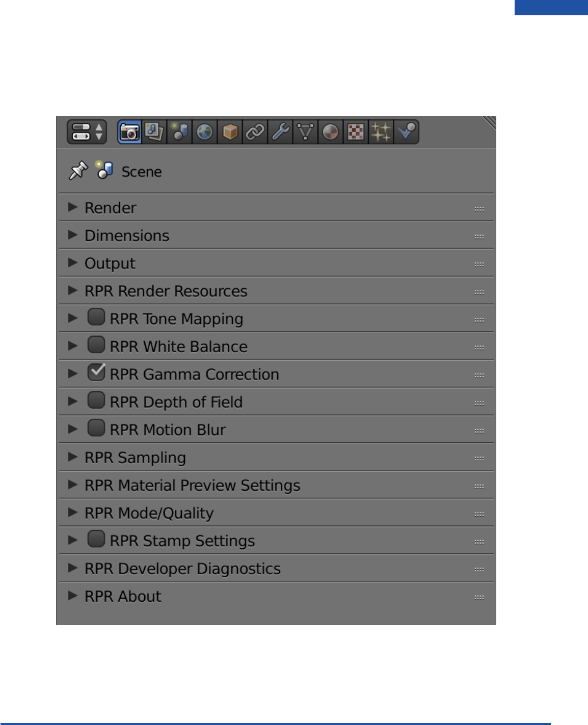This screenshot has width=588, height=725.
Task: Expand the Output panel
Action: pyautogui.click(x=276, y=263)
